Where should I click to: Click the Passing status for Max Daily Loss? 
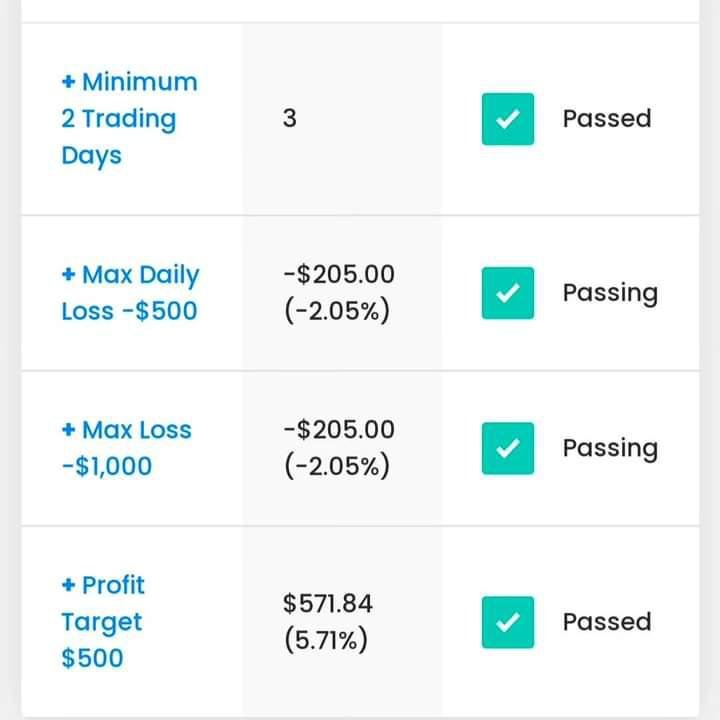[610, 294]
